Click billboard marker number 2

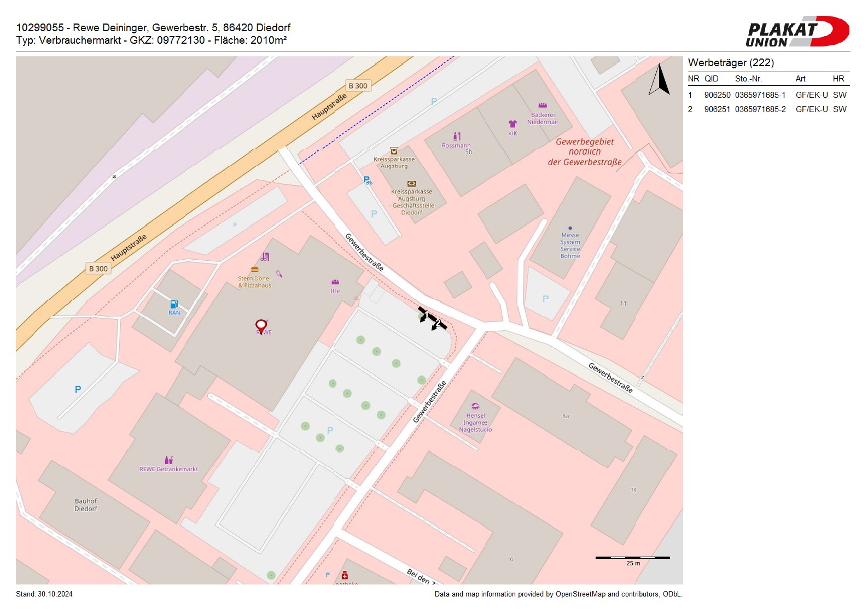[438, 323]
